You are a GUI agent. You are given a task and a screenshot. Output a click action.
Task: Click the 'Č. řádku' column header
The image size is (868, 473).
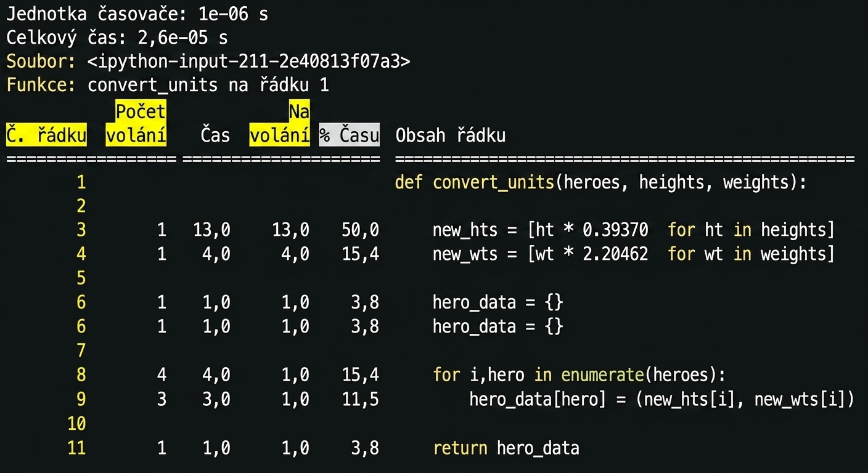pos(46,135)
